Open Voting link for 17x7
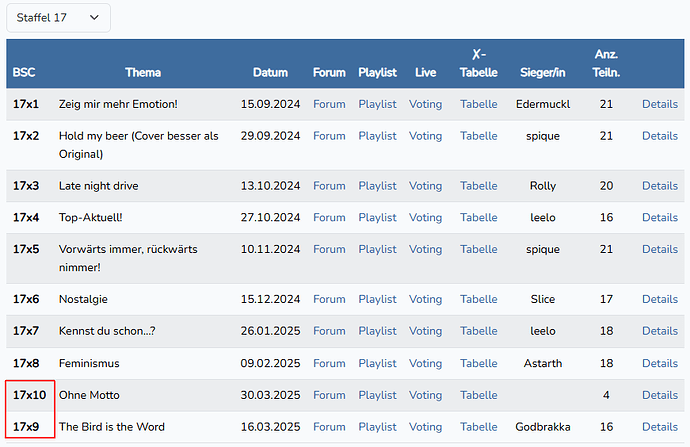Viewport: 690px width, 447px height. tap(425, 331)
